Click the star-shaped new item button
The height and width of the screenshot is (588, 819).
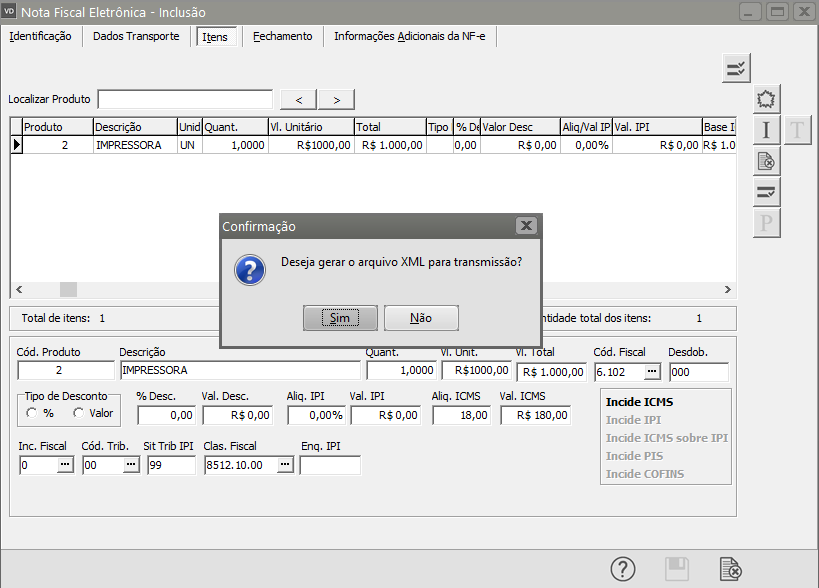pyautogui.click(x=766, y=99)
